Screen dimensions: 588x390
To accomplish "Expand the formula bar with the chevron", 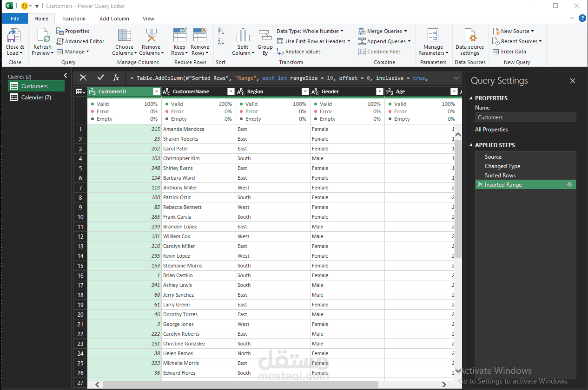I will point(456,78).
